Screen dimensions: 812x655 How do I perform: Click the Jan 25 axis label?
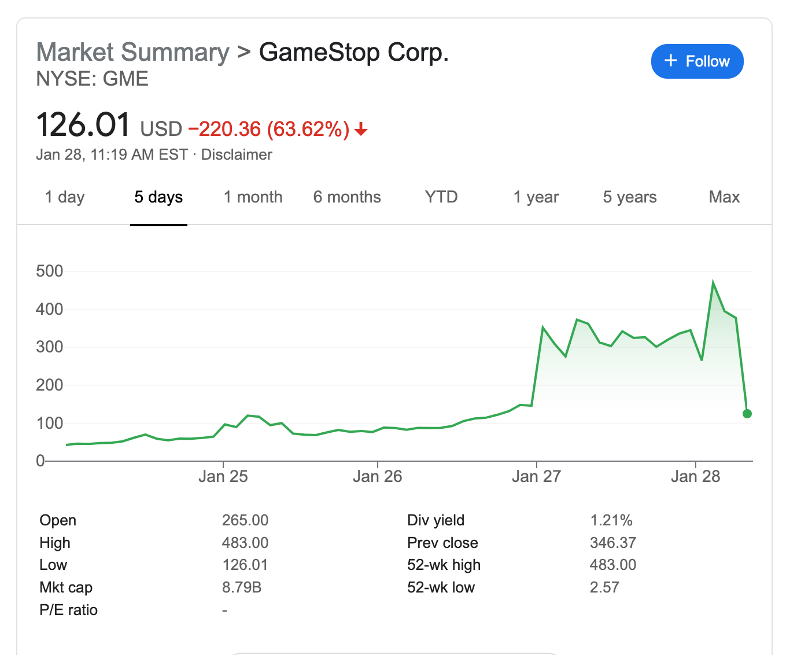point(223,477)
